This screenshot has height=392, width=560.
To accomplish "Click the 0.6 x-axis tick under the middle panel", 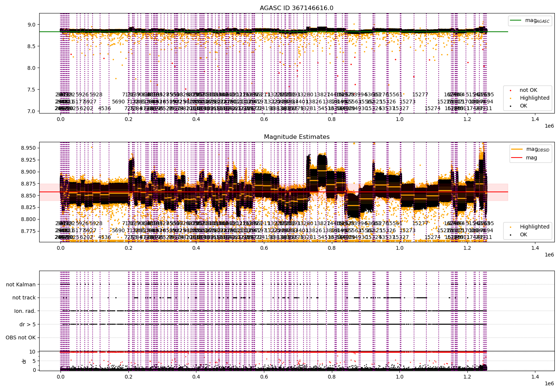I will pos(264,248).
